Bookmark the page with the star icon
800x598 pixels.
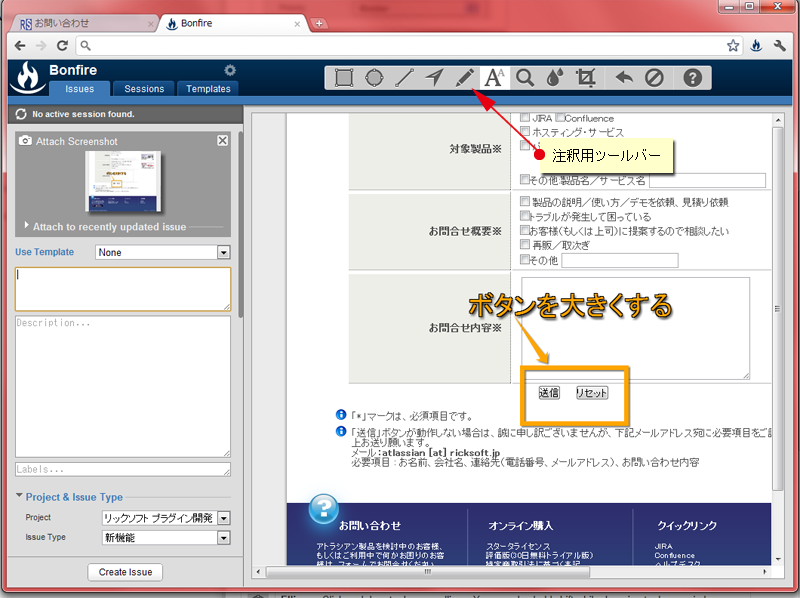click(733, 45)
